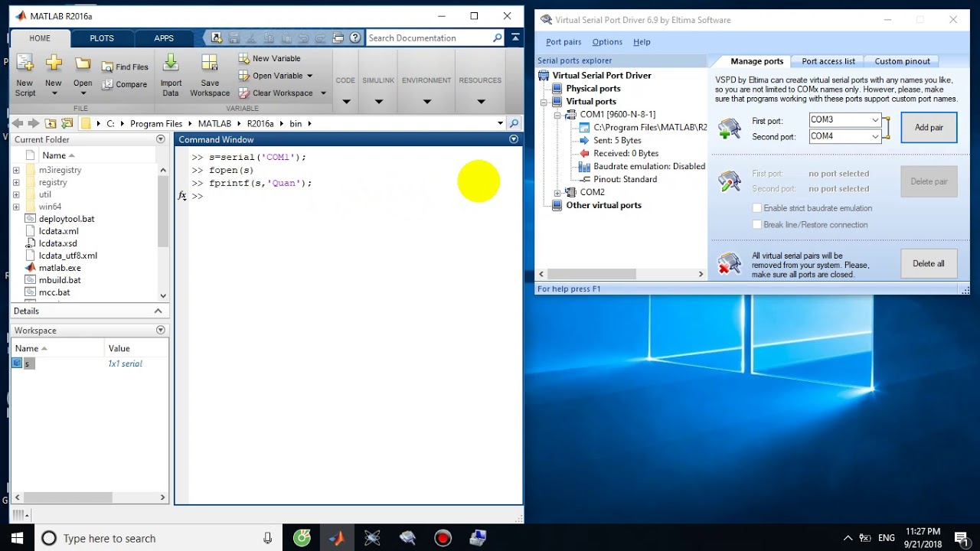Viewport: 980px width, 551px height.
Task: Click the Add pair button
Action: tap(929, 128)
